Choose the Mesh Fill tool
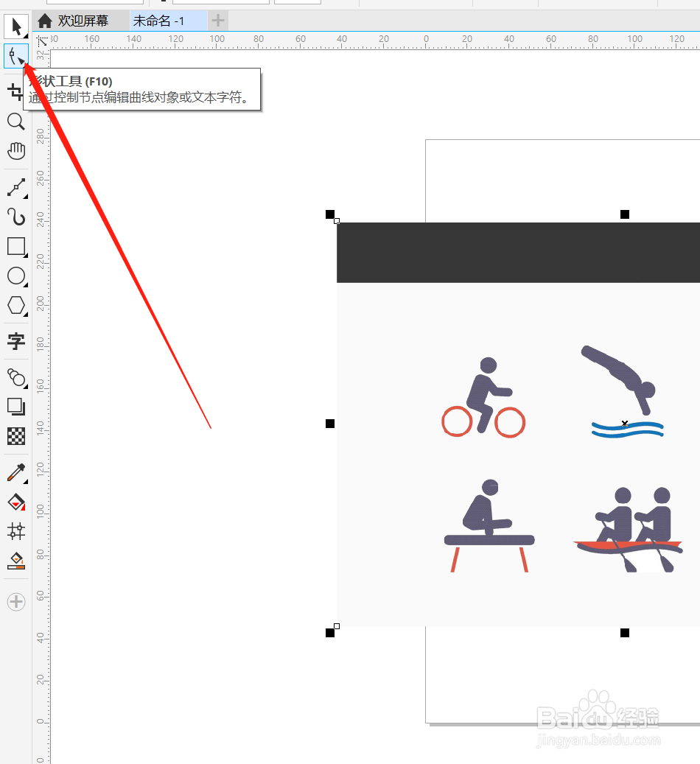Image resolution: width=700 pixels, height=764 pixels. [x=16, y=531]
